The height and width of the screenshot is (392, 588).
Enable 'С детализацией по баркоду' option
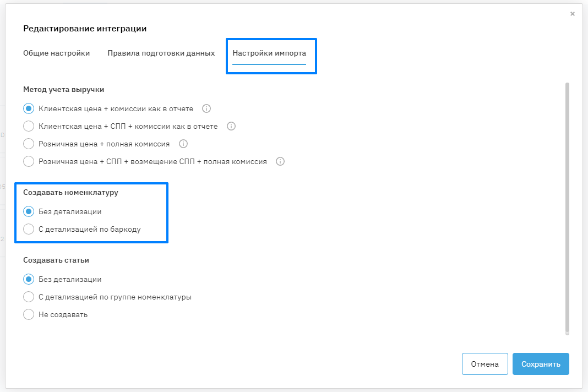(29, 229)
